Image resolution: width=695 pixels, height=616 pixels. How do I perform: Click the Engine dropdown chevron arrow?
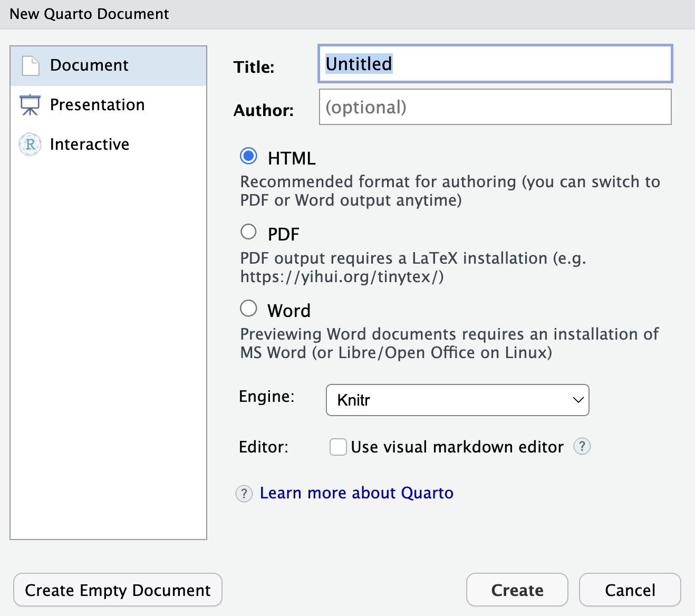(x=578, y=400)
